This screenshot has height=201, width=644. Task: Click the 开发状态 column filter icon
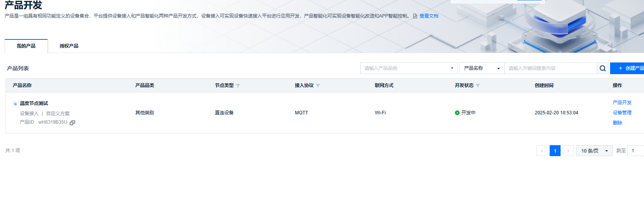(x=478, y=85)
